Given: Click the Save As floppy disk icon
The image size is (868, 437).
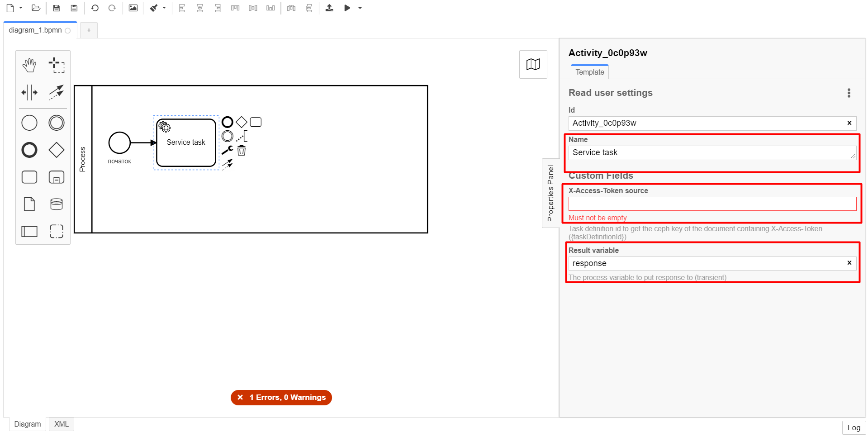Looking at the screenshot, I should pyautogui.click(x=74, y=8).
